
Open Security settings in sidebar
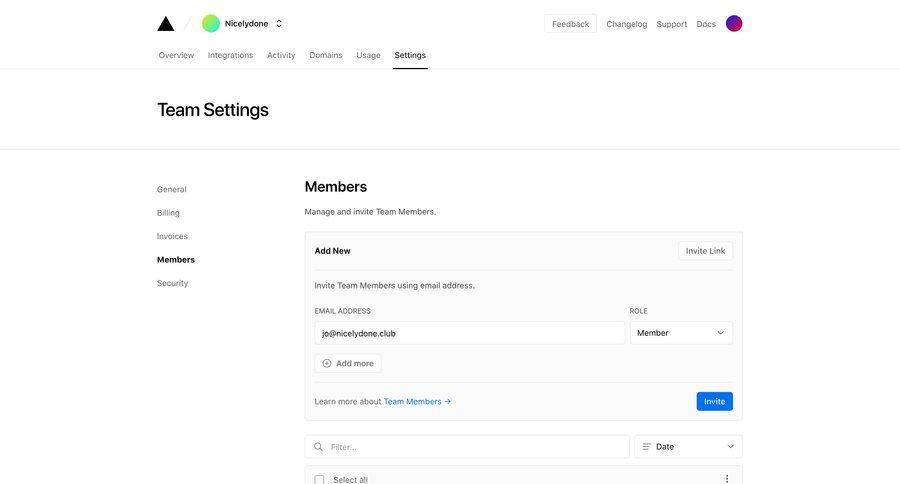coord(172,284)
